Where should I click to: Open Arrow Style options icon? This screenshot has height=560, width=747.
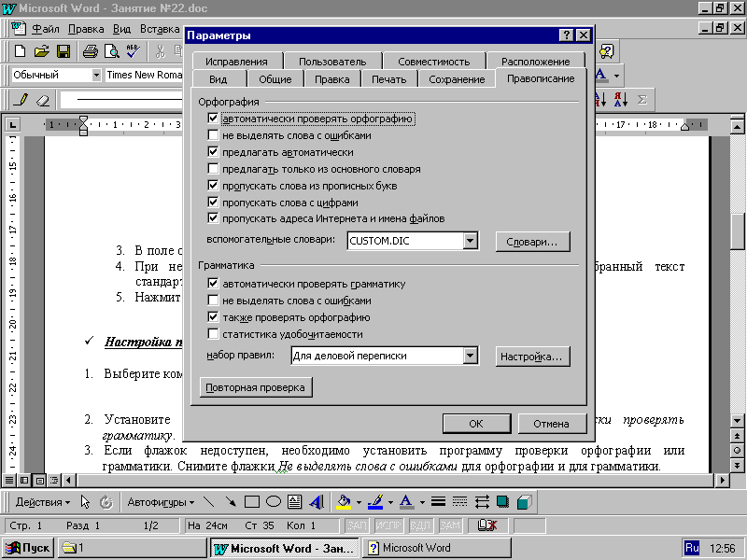coord(482,502)
